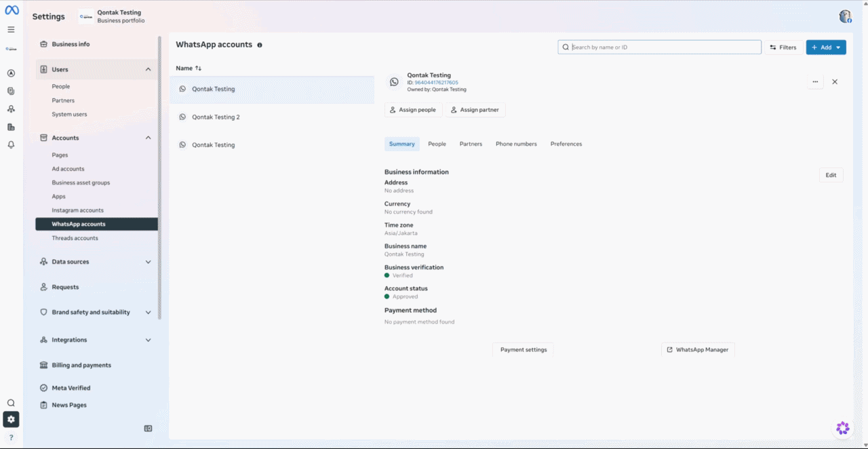
Task: Collapse the Accounts section chevron
Action: click(x=148, y=138)
